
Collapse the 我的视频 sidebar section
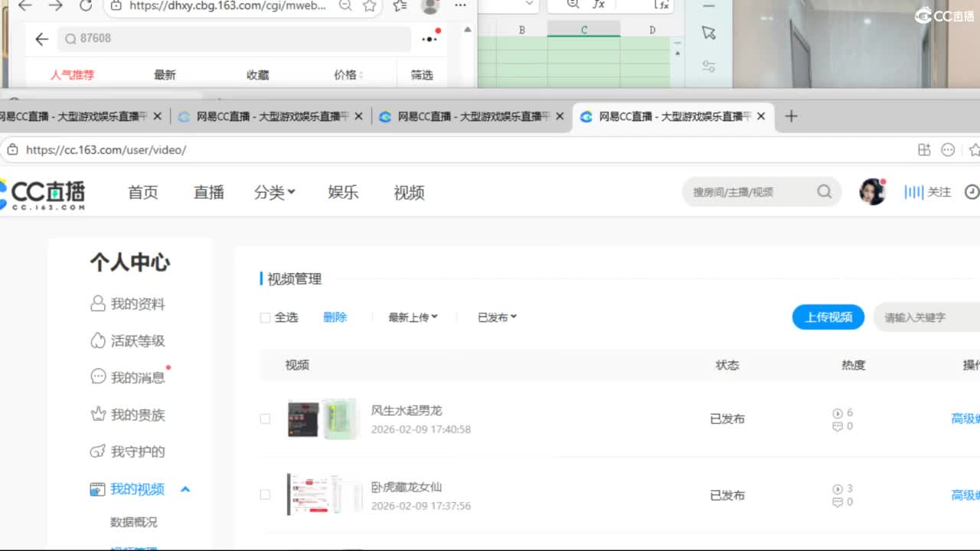tap(185, 490)
